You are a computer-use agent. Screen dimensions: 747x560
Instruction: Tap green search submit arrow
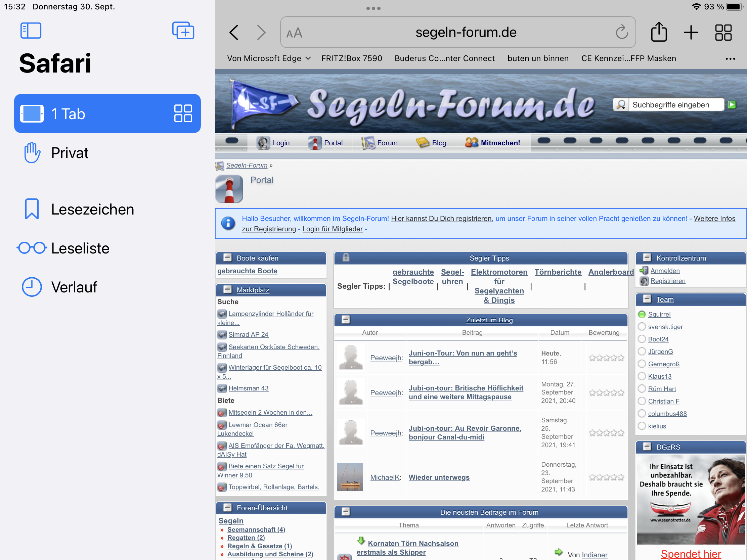tap(732, 105)
